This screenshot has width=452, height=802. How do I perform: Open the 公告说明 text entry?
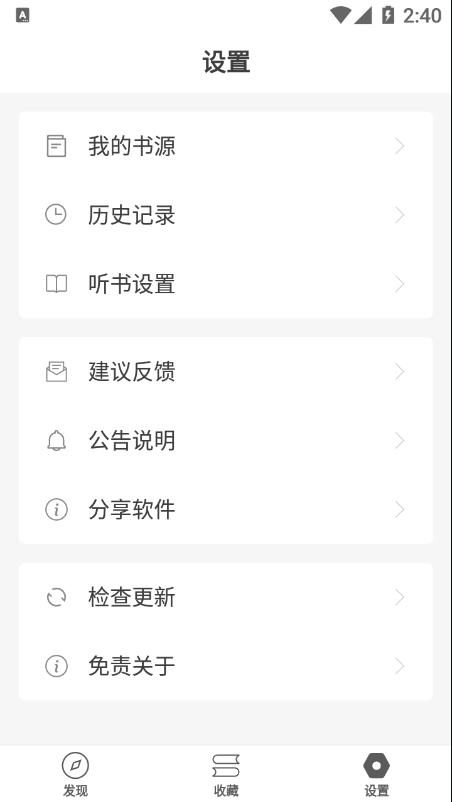(132, 440)
